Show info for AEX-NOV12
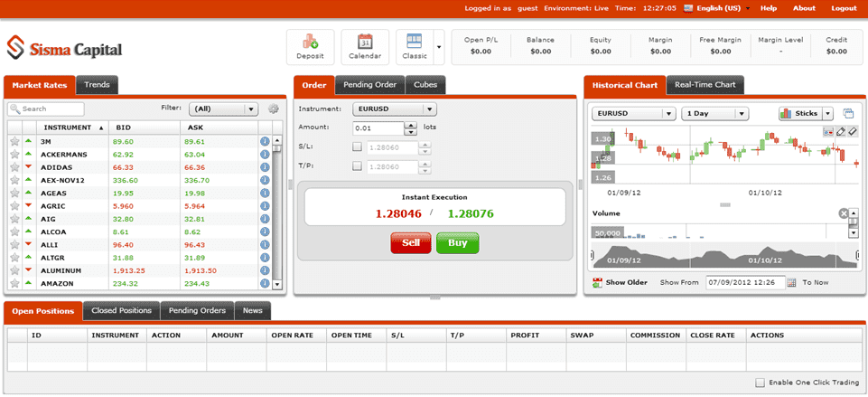Screen dimensions: 868x397 pyautogui.click(x=265, y=180)
